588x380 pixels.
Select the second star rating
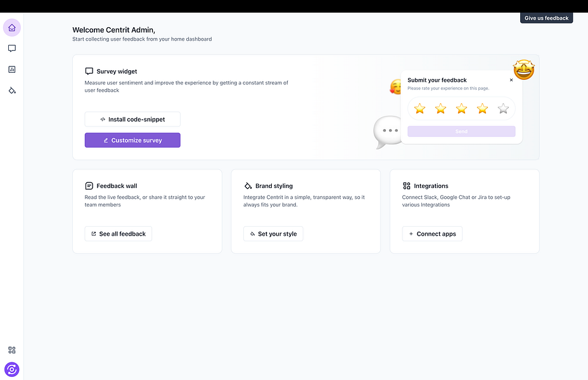pos(440,109)
